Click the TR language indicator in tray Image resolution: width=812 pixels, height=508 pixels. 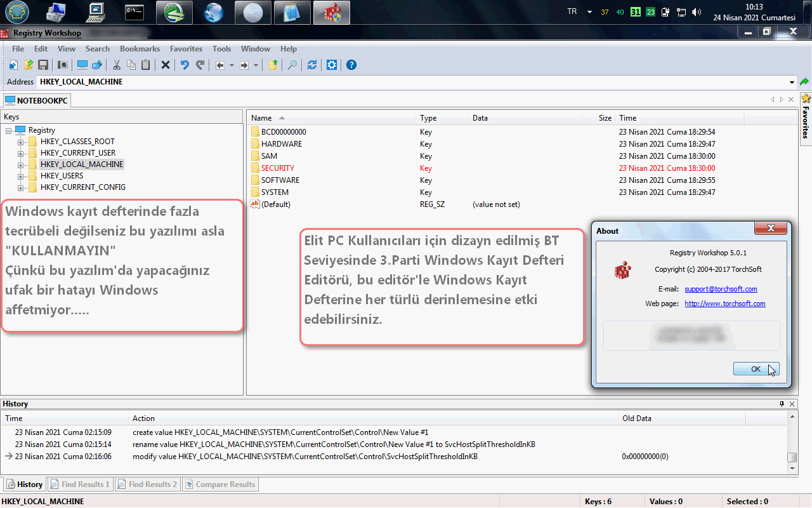(572, 11)
